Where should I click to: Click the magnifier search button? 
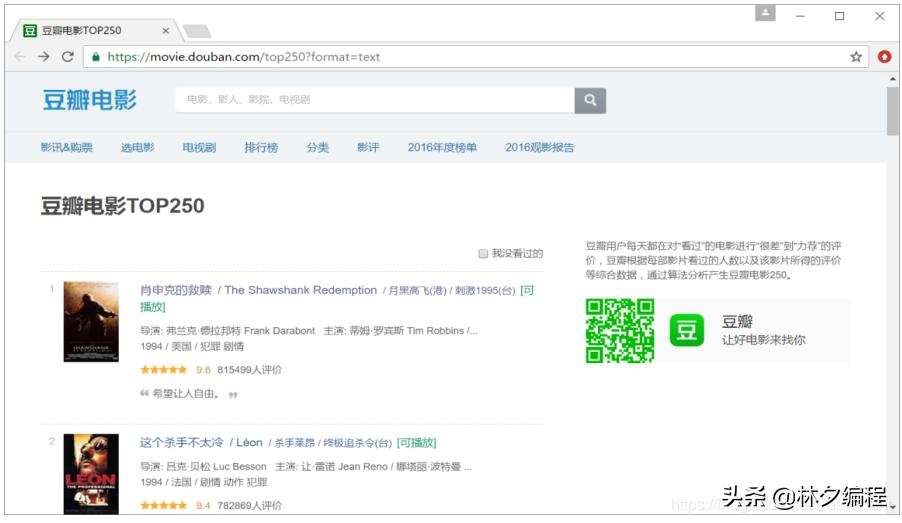point(590,100)
